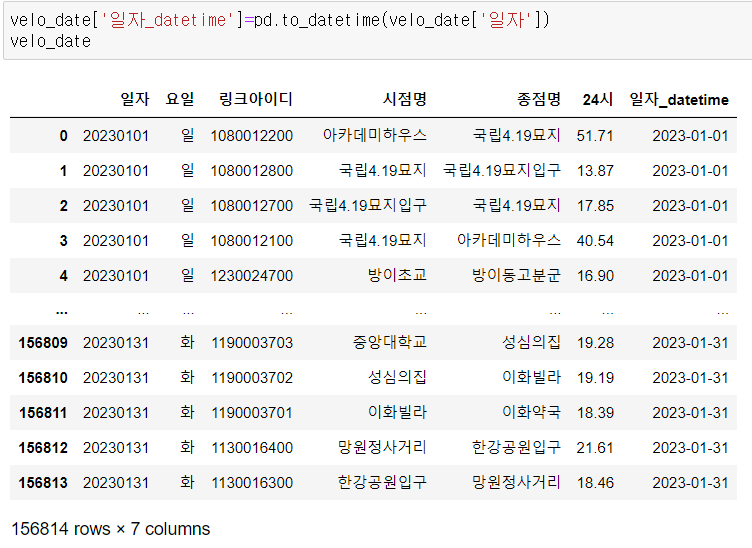Click link ID cell 1130016400

(x=252, y=448)
